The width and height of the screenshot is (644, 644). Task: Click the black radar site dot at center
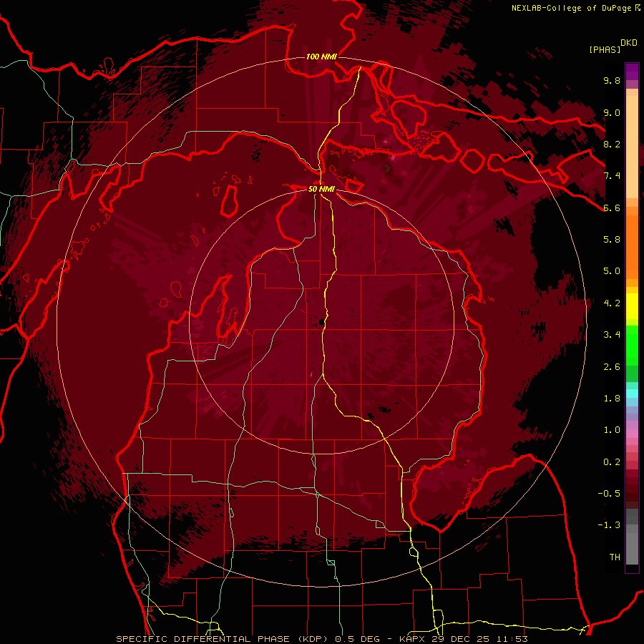pyautogui.click(x=321, y=323)
